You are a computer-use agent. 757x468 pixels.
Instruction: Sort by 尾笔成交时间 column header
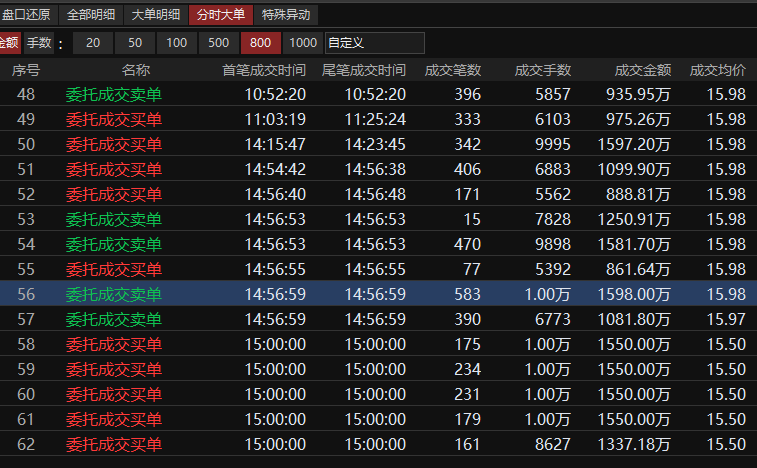point(364,71)
